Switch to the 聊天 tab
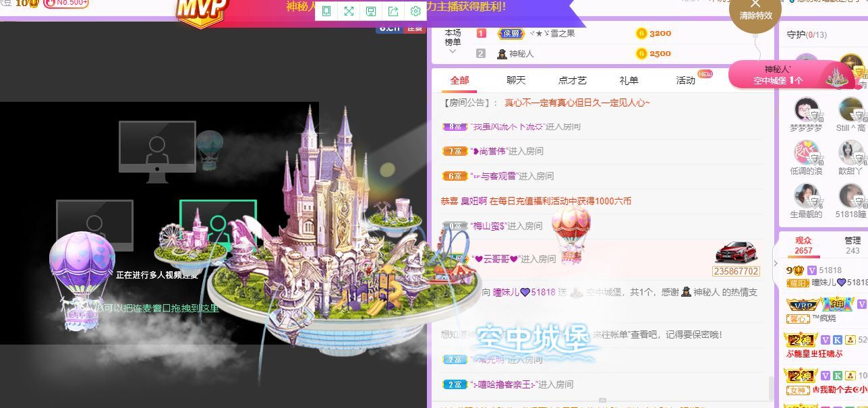 [x=516, y=80]
